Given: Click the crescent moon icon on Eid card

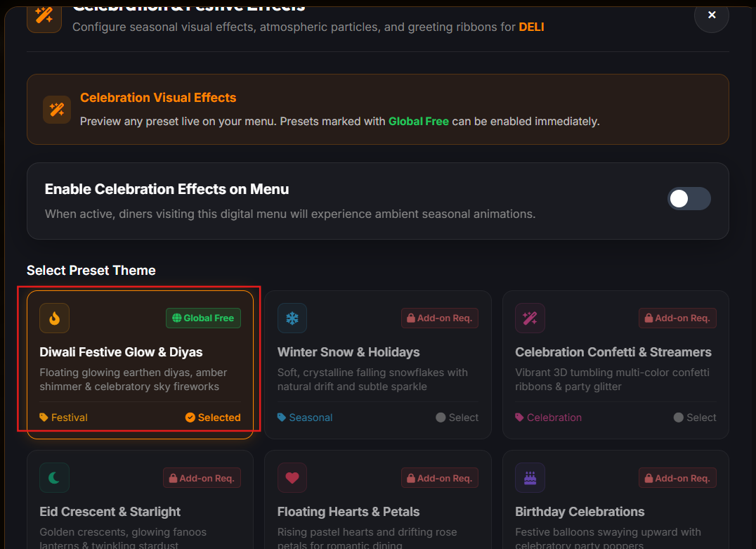Looking at the screenshot, I should 55,477.
